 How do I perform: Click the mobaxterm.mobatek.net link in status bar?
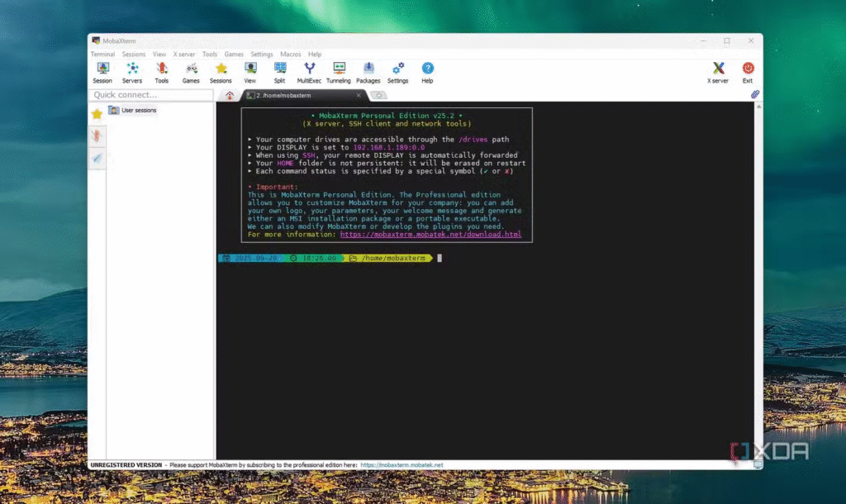click(402, 465)
